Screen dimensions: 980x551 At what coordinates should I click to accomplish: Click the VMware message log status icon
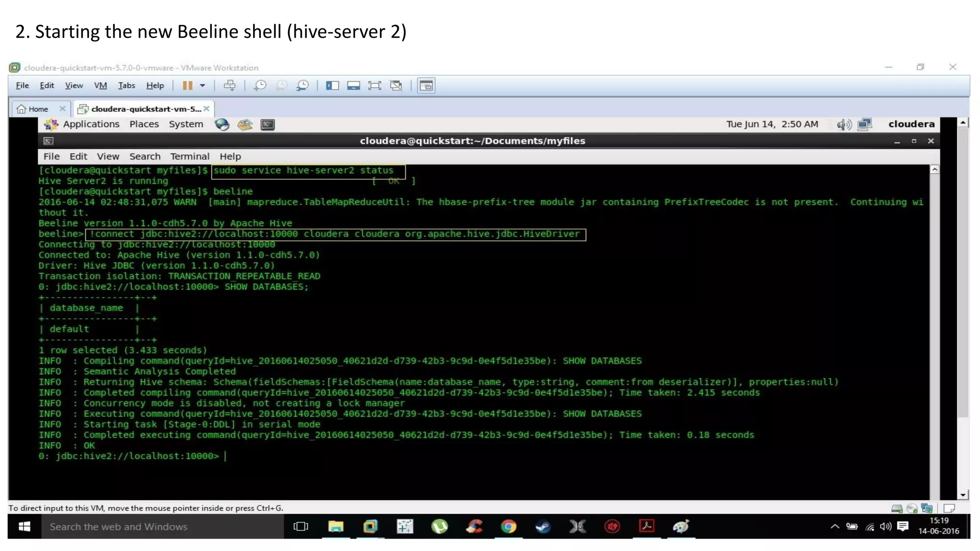click(x=949, y=508)
